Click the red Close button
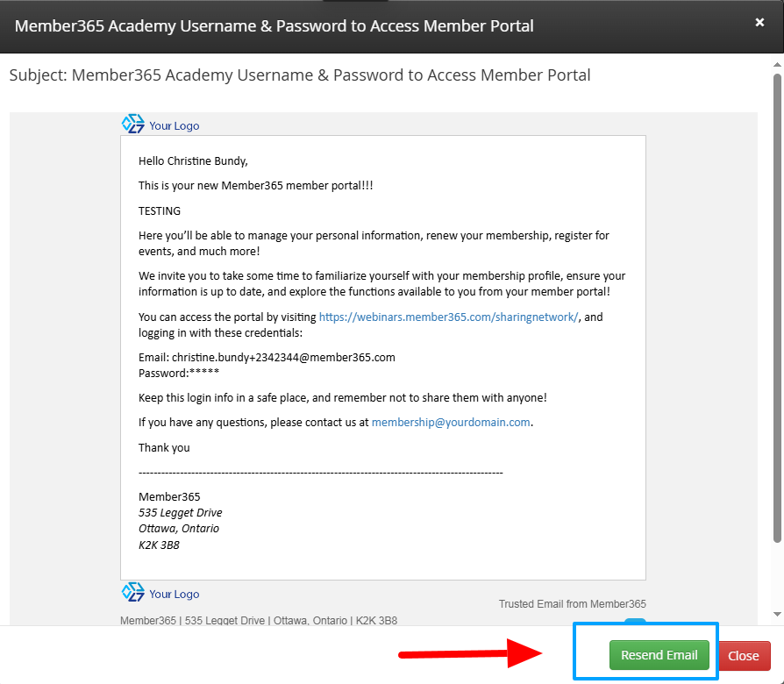 click(x=744, y=656)
